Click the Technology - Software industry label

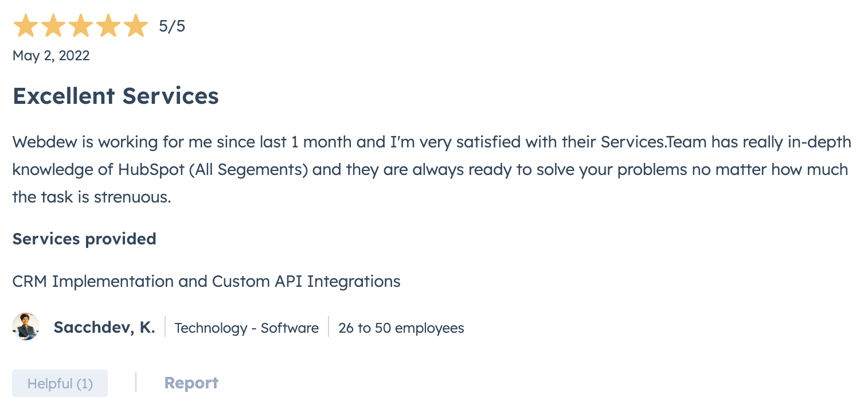click(x=247, y=328)
